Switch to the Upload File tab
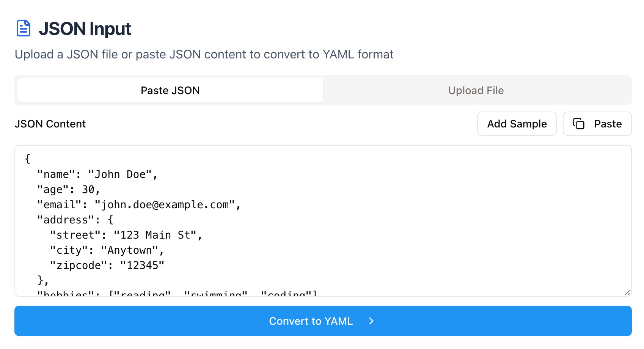The height and width of the screenshot is (349, 644). click(476, 90)
